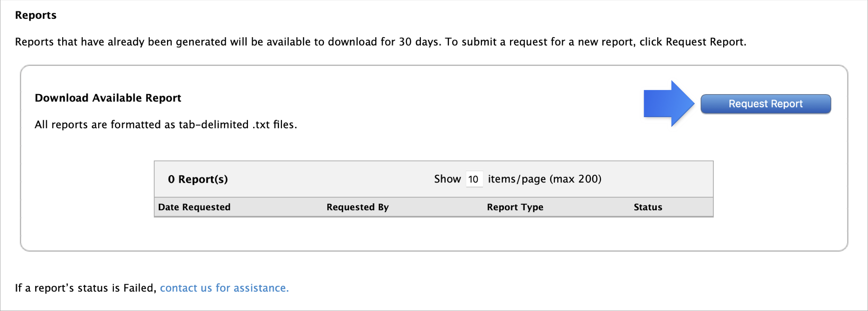Screen dimensions: 868x311
Task: Click the items/page (max 200) label
Action: 544,179
